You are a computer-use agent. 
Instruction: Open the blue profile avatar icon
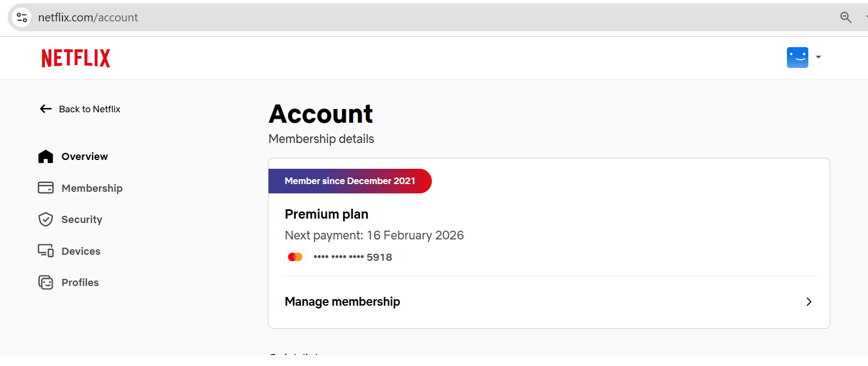[x=797, y=57]
